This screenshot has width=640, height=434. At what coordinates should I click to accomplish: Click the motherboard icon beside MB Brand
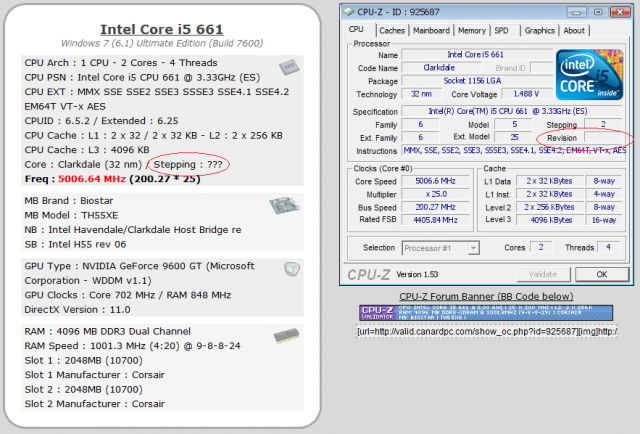coord(284,205)
